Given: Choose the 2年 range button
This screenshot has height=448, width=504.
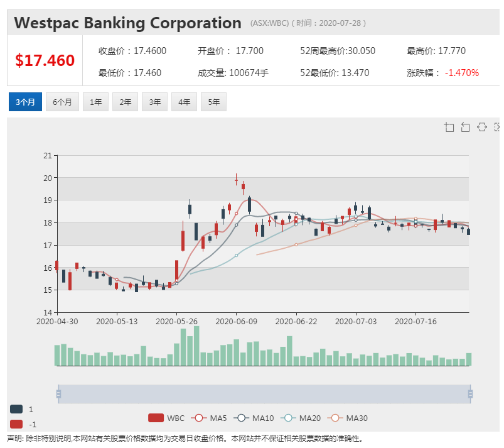Looking at the screenshot, I should pyautogui.click(x=126, y=102).
